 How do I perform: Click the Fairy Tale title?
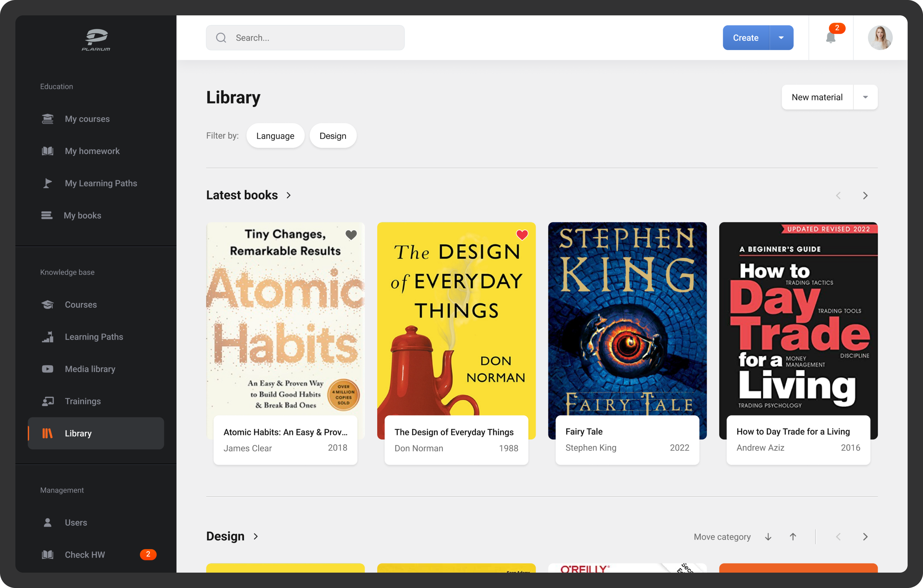(584, 431)
